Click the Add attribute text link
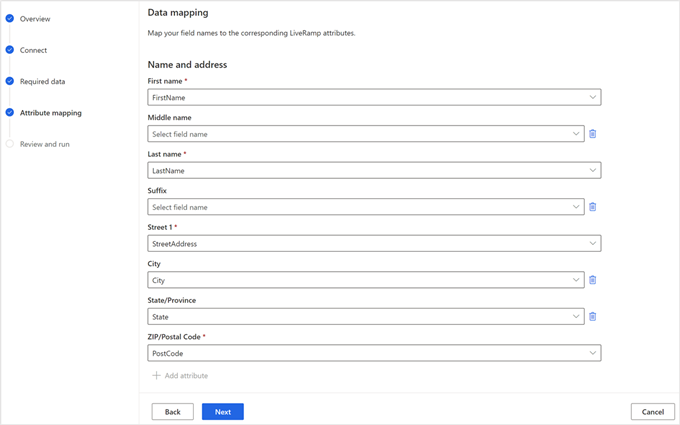This screenshot has height=425, width=680. (186, 376)
